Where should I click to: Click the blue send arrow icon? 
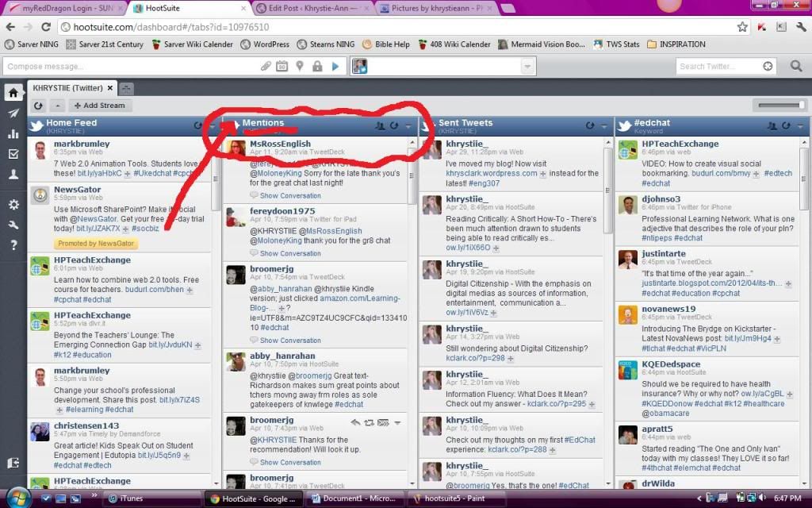(335, 67)
